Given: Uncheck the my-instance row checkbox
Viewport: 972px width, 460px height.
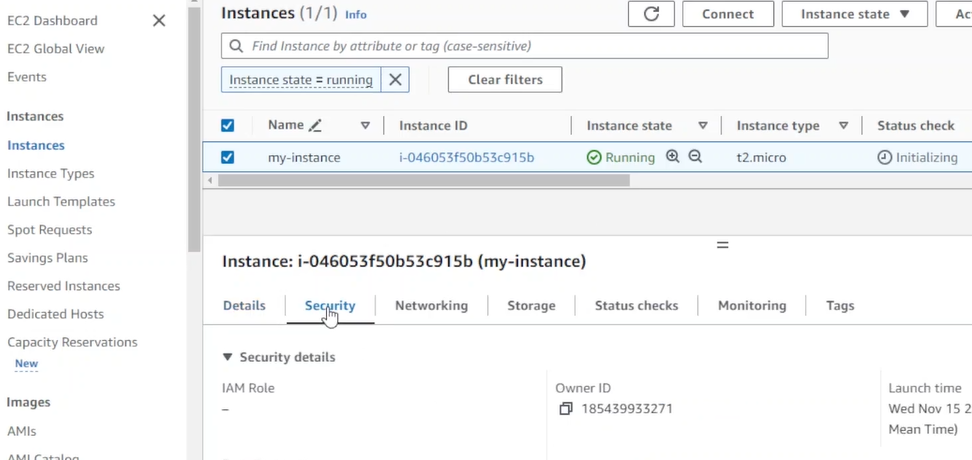Looking at the screenshot, I should click(228, 157).
